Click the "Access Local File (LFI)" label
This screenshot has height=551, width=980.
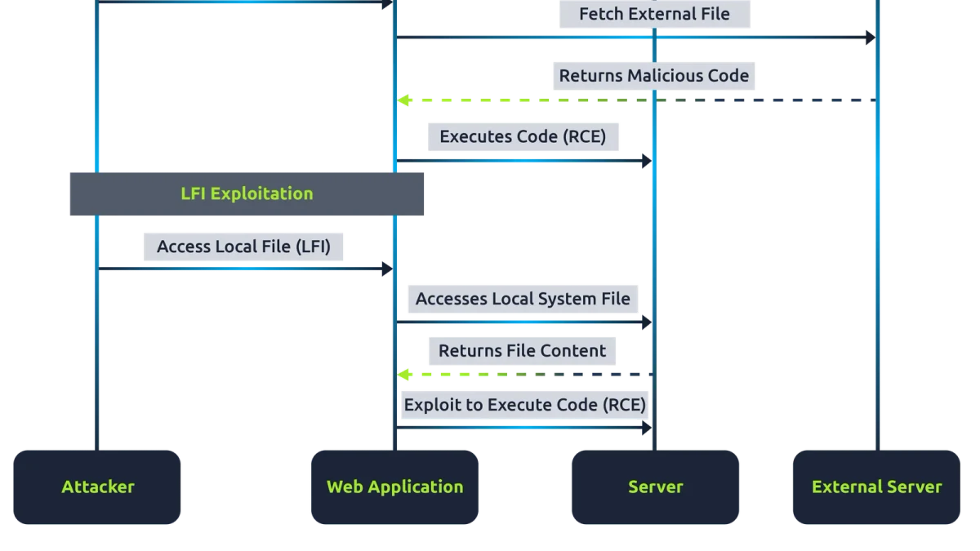coord(243,247)
